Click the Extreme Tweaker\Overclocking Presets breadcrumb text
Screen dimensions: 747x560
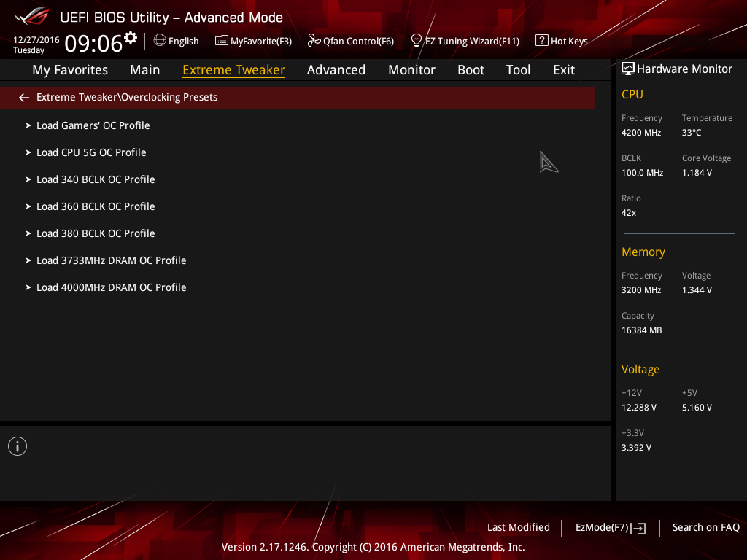(127, 97)
